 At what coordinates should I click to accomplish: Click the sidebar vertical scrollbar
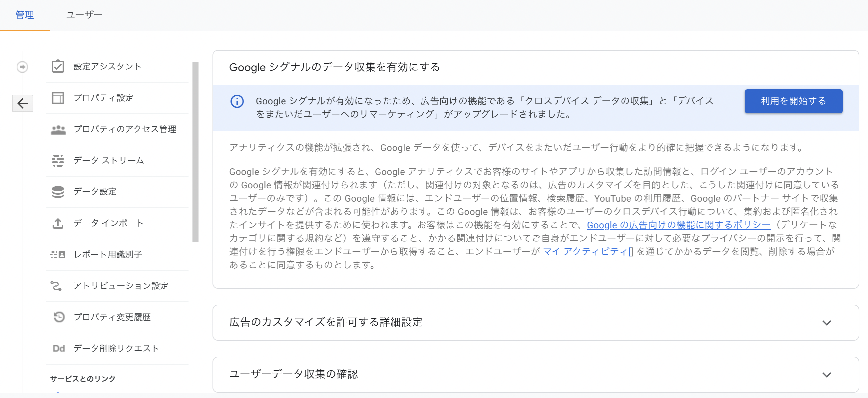tap(196, 152)
